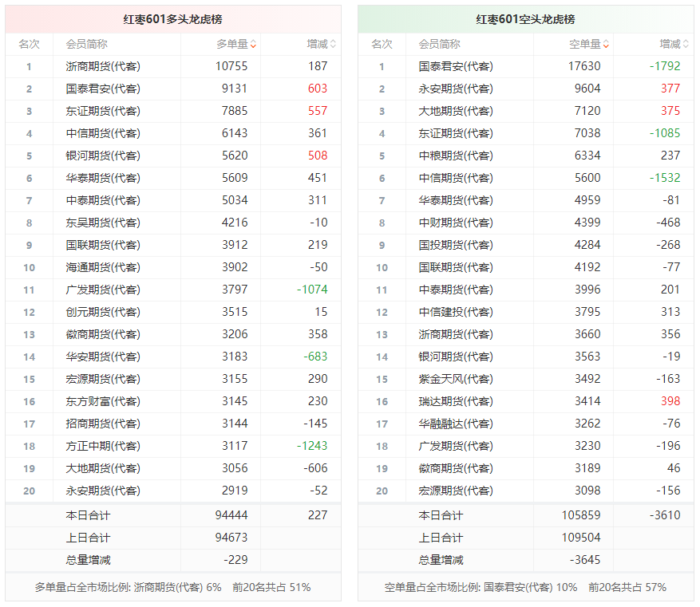Image resolution: width=700 pixels, height=607 pixels.
Task: Select 华融融达(代客) row
Action: (x=526, y=424)
